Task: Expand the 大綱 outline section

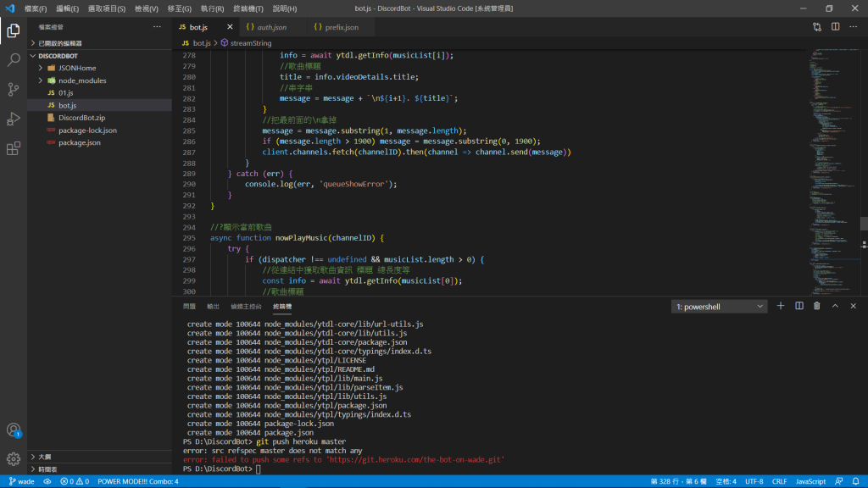Action: pos(44,456)
